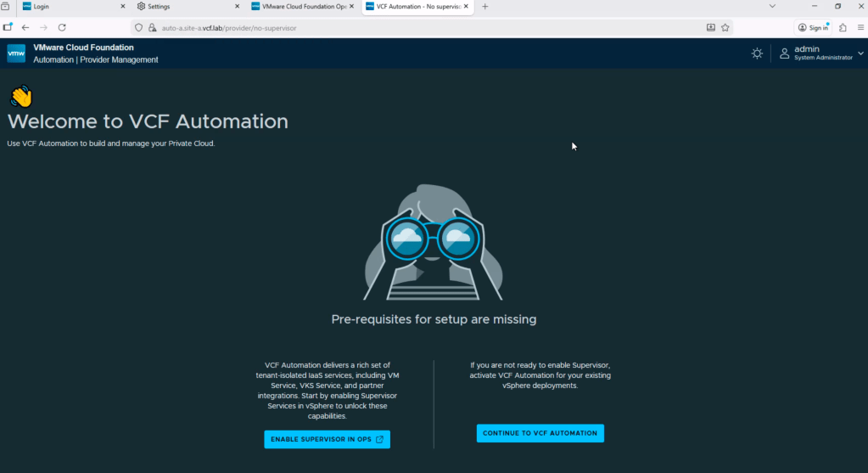Viewport: 868px width, 473px height.
Task: Open the browser extensions puzzle icon
Action: (843, 27)
